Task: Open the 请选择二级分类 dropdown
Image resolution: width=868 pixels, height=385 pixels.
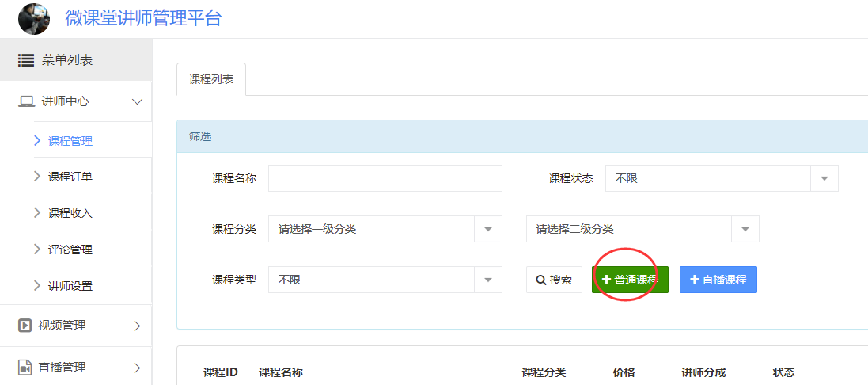Action: click(642, 229)
